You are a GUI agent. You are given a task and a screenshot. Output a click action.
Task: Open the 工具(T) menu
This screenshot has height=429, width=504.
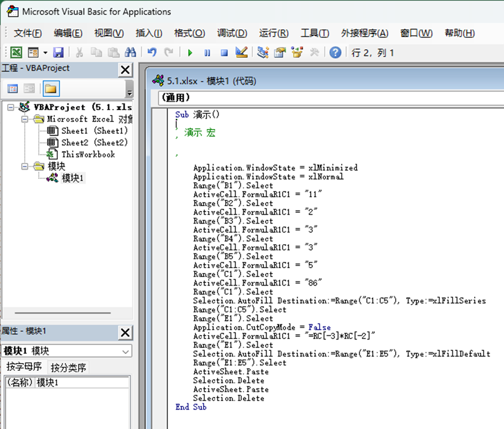click(315, 33)
